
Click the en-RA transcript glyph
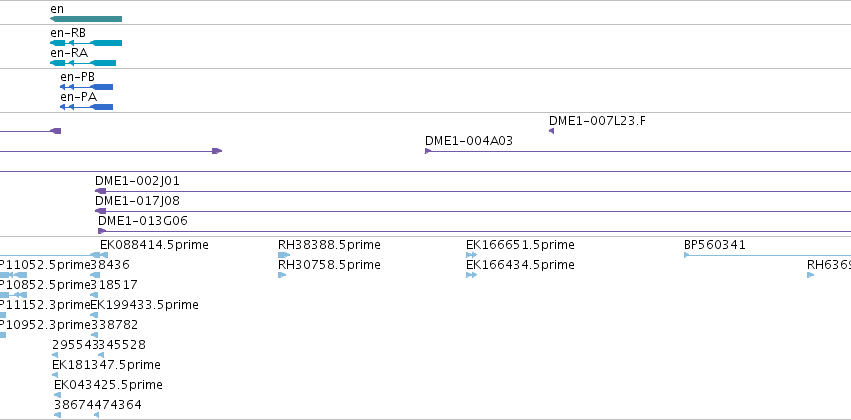[82, 63]
